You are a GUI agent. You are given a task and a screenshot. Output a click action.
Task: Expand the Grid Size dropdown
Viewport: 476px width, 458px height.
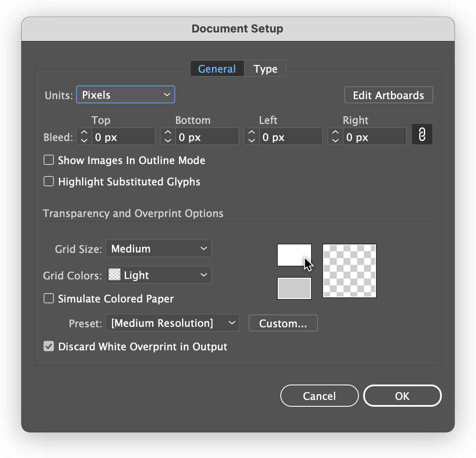pyautogui.click(x=159, y=249)
